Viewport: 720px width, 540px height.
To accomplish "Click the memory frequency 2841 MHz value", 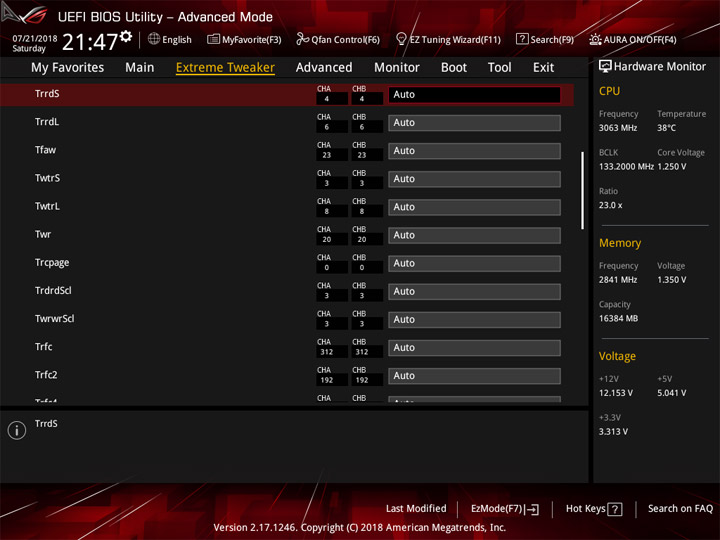I will (x=618, y=280).
